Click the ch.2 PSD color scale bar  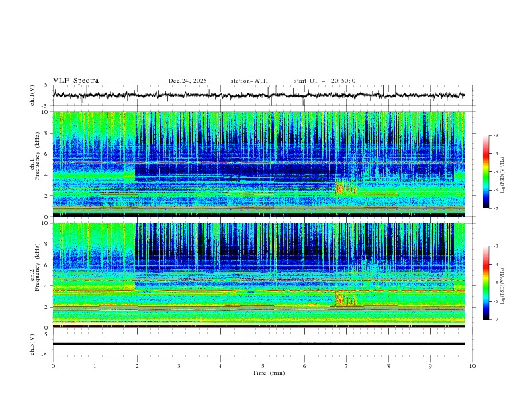486,283
